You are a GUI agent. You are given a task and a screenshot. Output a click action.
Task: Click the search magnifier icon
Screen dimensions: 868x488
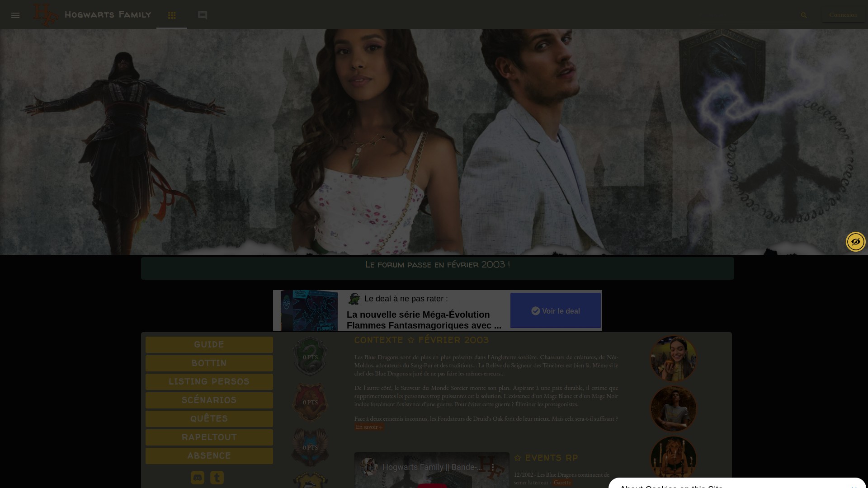(804, 15)
